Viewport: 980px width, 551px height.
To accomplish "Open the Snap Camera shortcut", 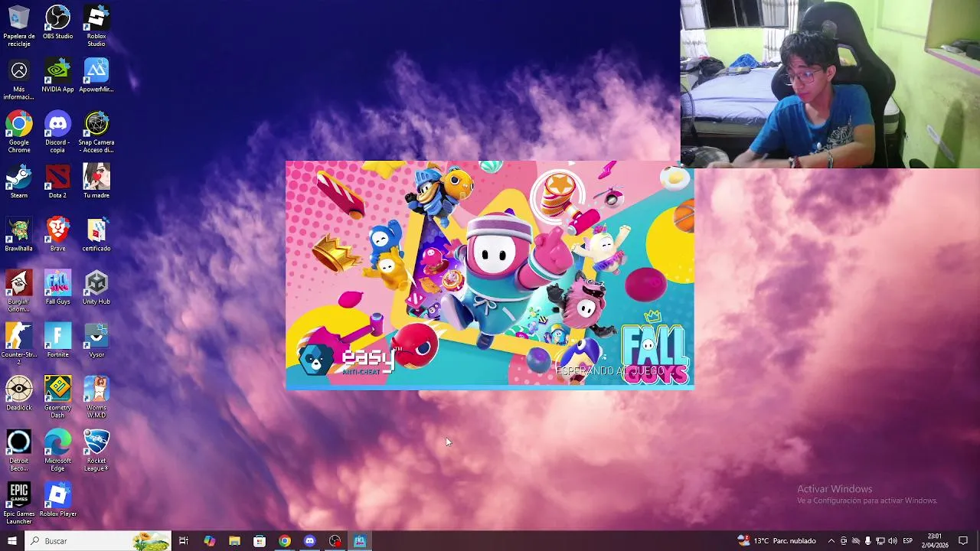I will [96, 132].
